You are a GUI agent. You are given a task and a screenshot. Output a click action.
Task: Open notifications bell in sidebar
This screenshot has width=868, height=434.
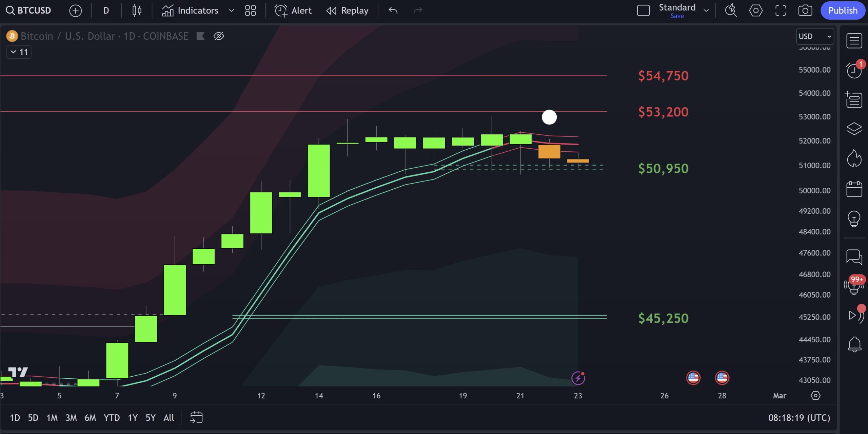[x=854, y=344]
